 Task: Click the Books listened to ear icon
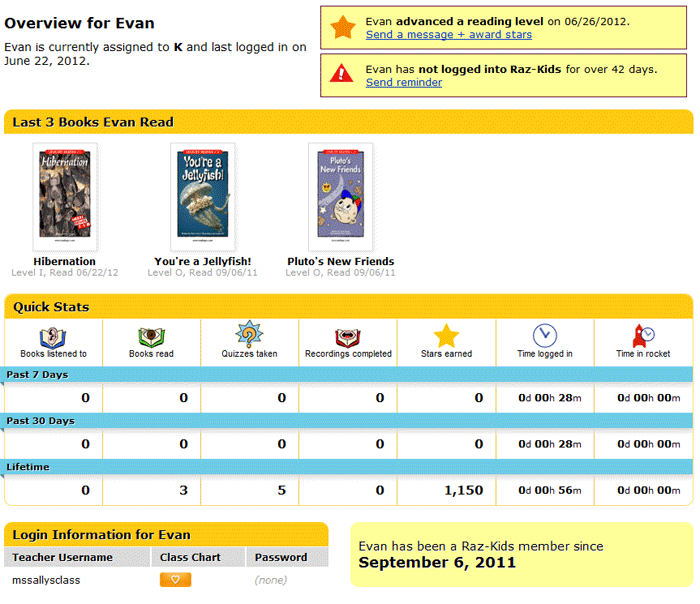(x=53, y=337)
